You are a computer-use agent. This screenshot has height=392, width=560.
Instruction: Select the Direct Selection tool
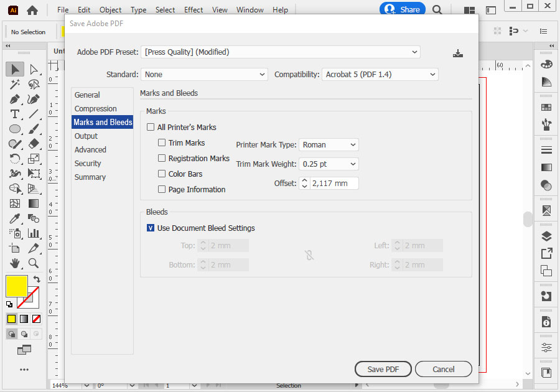[34, 69]
